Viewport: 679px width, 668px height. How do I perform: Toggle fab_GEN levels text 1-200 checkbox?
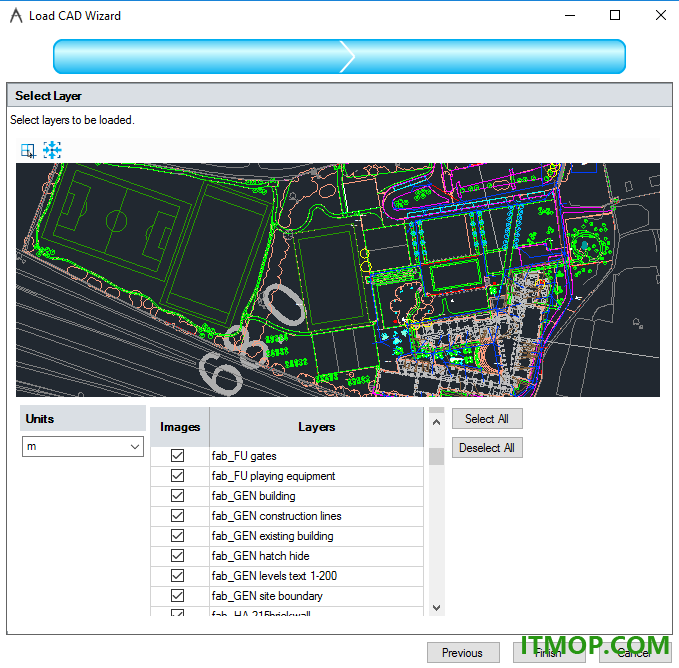pos(177,575)
